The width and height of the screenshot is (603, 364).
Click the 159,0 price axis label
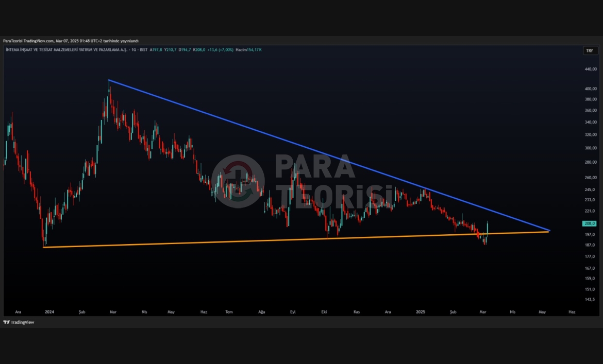coord(590,279)
